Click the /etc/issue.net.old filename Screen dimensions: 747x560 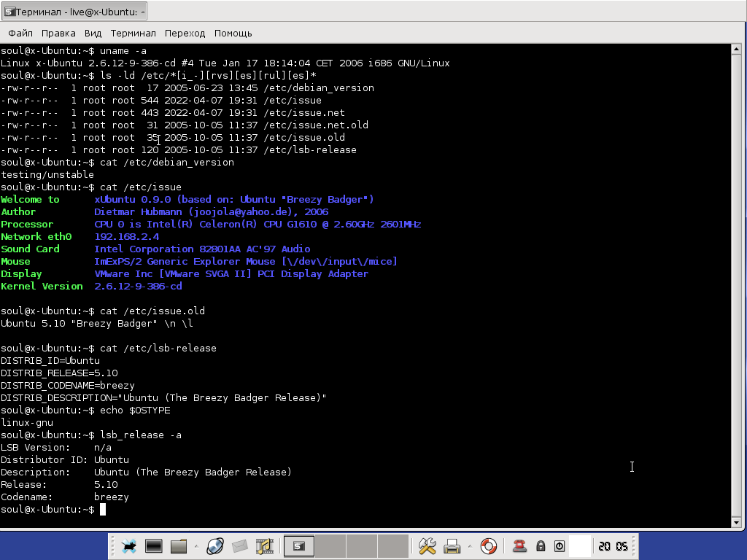point(316,125)
